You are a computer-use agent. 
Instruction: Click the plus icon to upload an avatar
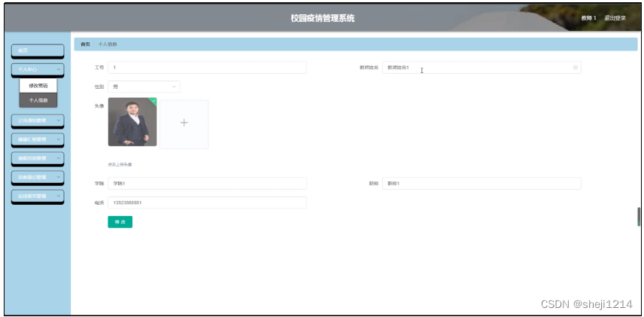click(184, 123)
